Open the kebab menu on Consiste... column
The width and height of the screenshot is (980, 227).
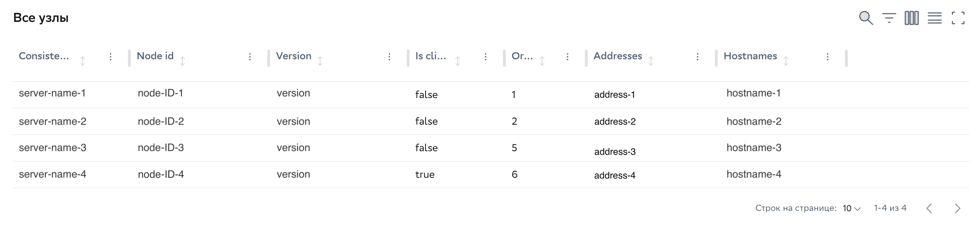click(110, 56)
